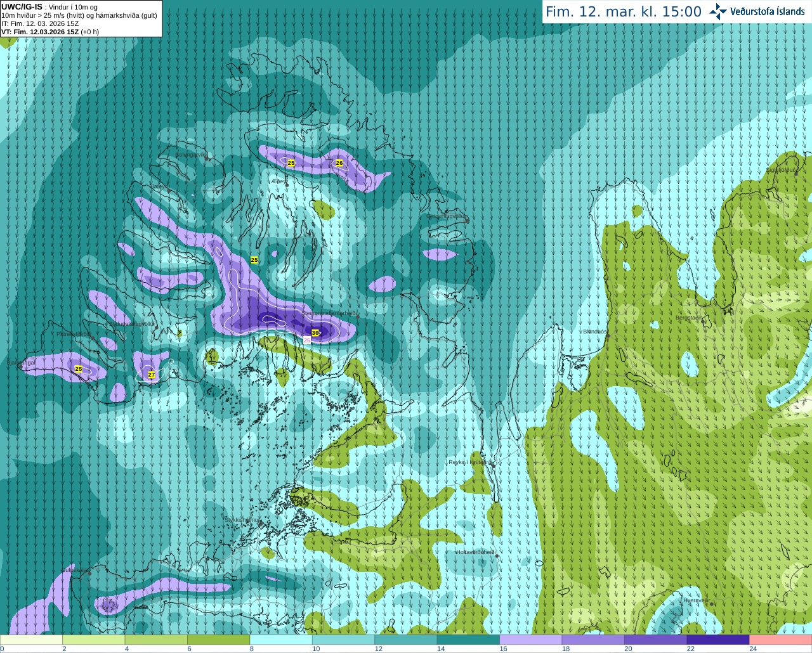
Task: Click the '10m hviður > 25 m/s' description line
Action: (79, 15)
